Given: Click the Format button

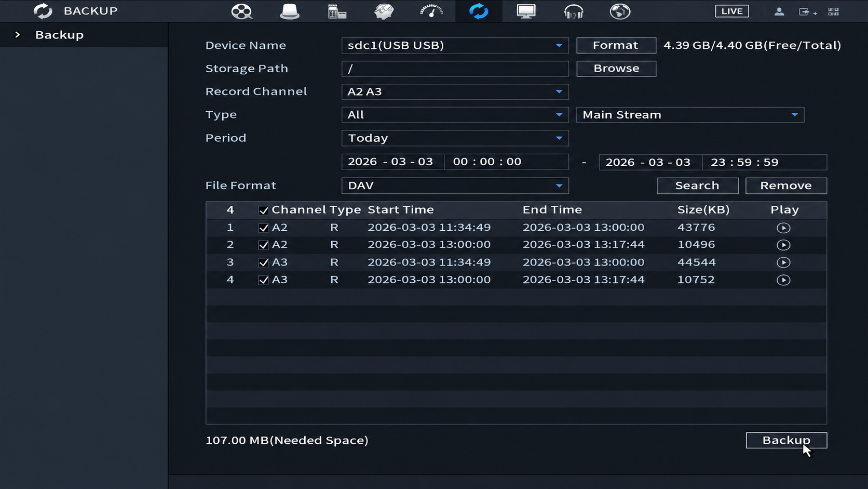Looking at the screenshot, I should (616, 45).
